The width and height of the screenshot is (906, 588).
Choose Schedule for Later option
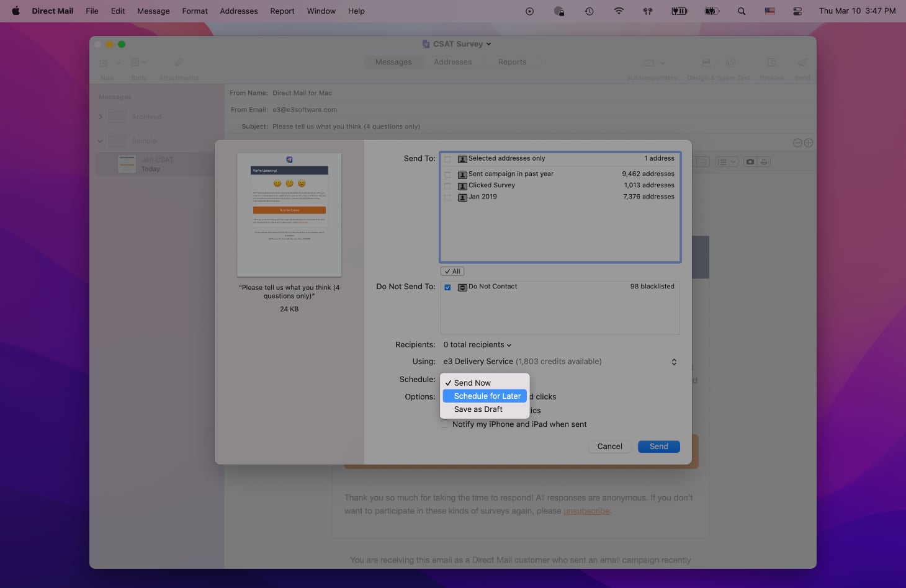pyautogui.click(x=485, y=396)
